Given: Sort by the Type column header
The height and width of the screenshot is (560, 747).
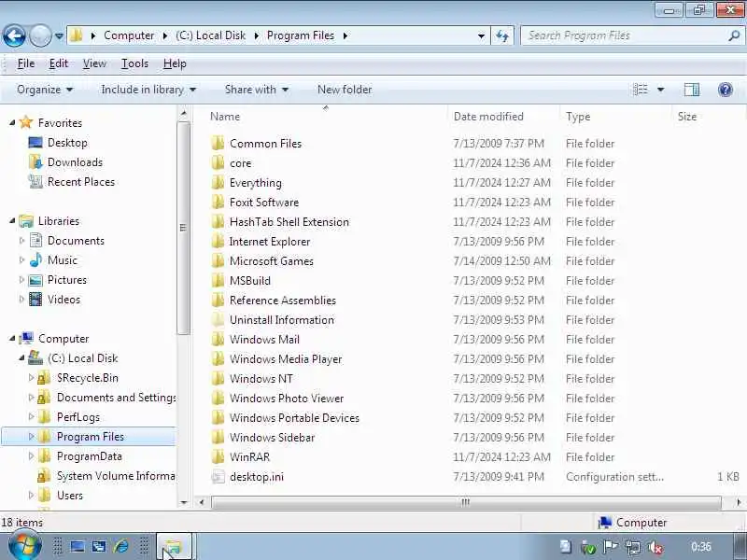Looking at the screenshot, I should (x=578, y=116).
